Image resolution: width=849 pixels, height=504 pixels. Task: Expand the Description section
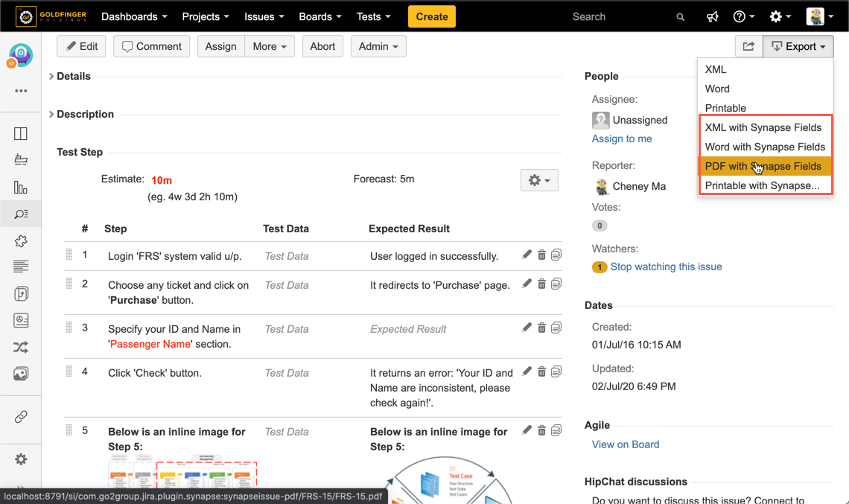(x=52, y=114)
